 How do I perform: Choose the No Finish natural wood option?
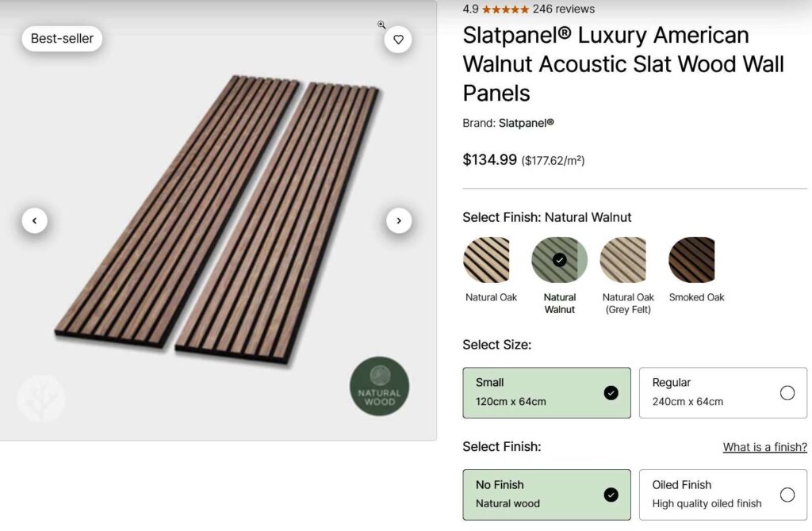(x=546, y=495)
